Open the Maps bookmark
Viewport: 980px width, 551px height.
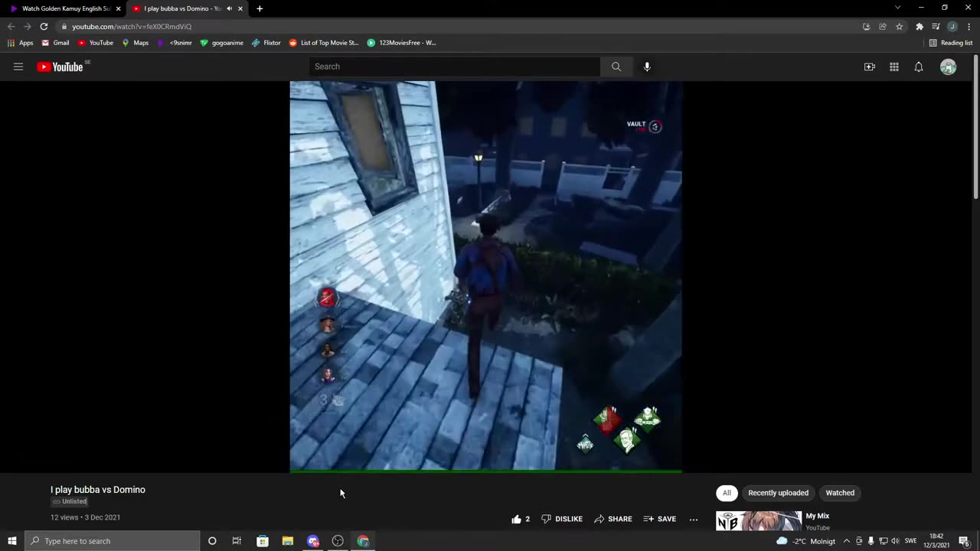pos(136,43)
